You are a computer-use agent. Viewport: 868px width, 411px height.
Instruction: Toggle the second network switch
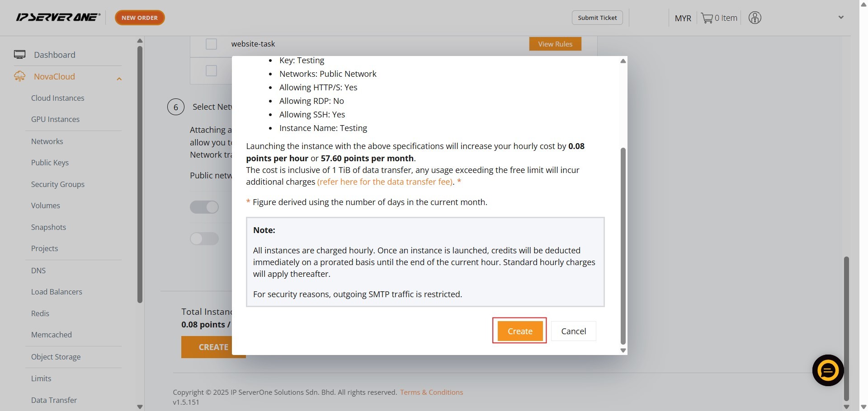[204, 238]
